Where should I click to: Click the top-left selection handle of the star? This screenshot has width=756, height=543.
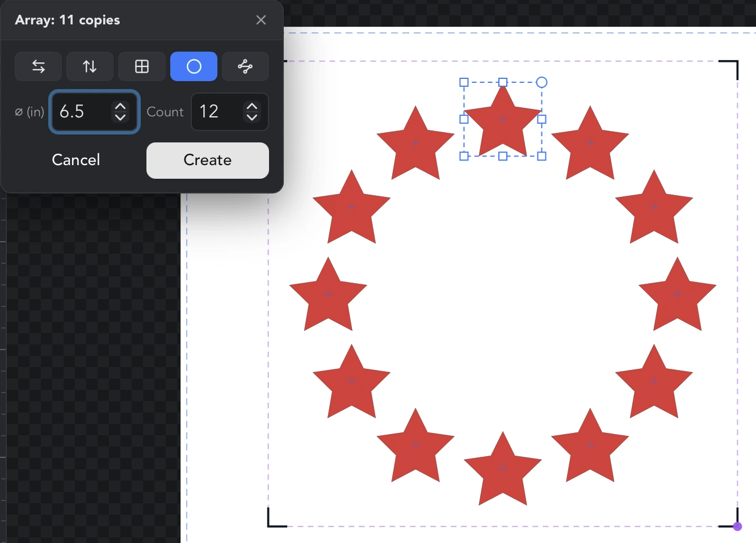(464, 82)
